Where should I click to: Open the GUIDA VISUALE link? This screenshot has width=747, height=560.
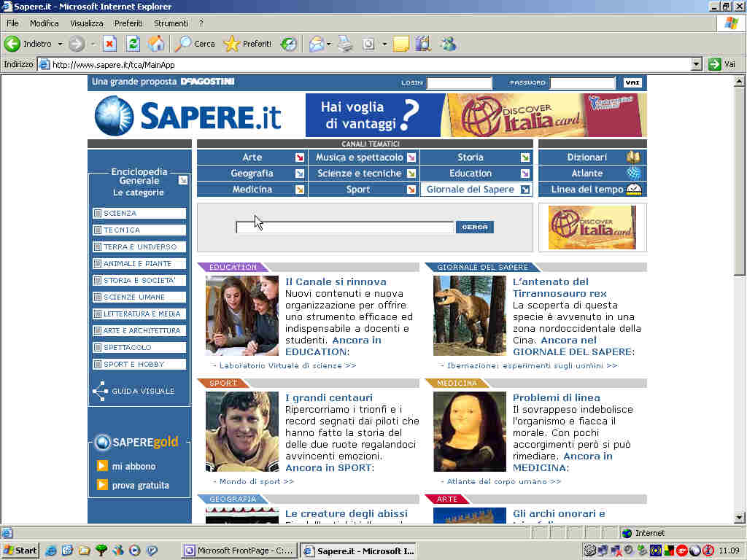(x=134, y=391)
